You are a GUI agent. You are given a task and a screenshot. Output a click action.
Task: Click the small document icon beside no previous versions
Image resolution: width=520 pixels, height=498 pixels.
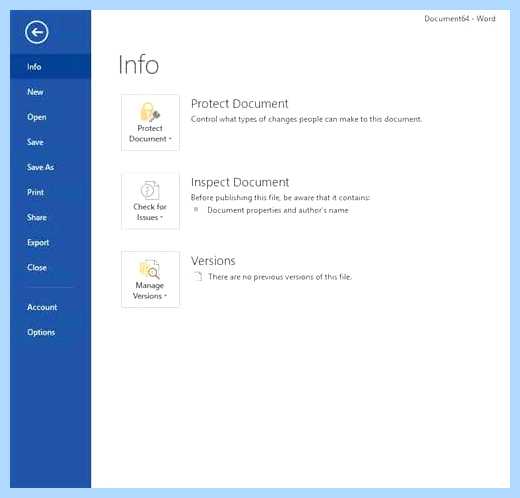pyautogui.click(x=198, y=276)
